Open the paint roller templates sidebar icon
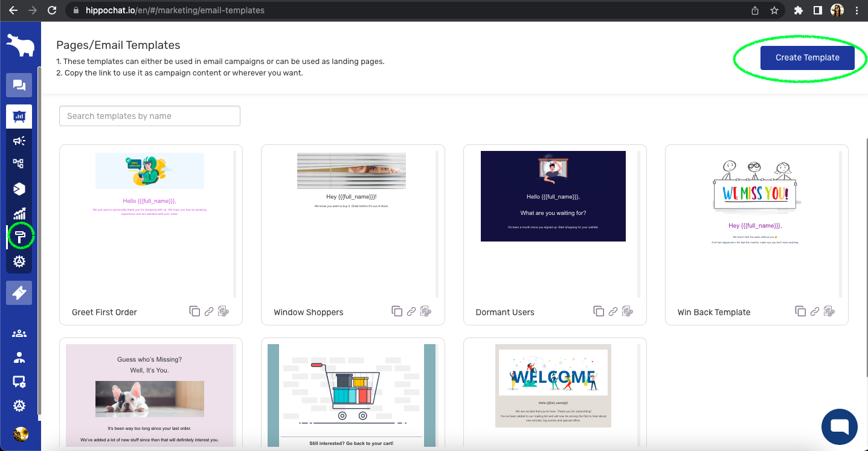 coord(19,237)
